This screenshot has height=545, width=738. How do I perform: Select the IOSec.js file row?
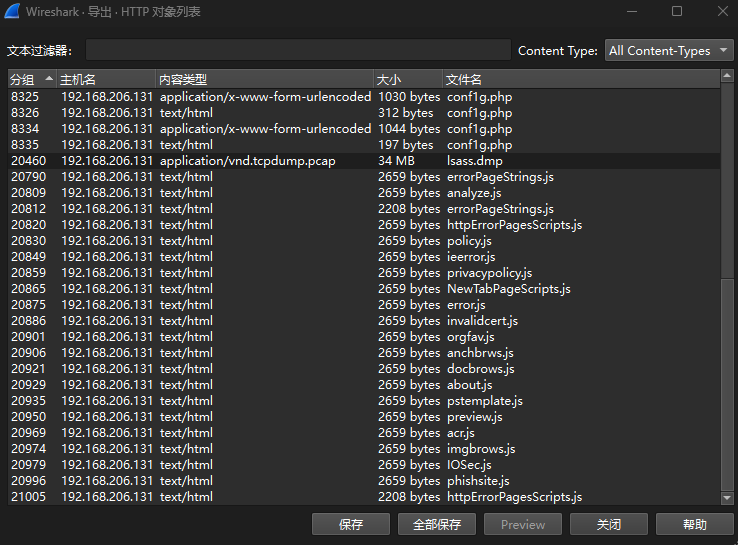point(364,465)
